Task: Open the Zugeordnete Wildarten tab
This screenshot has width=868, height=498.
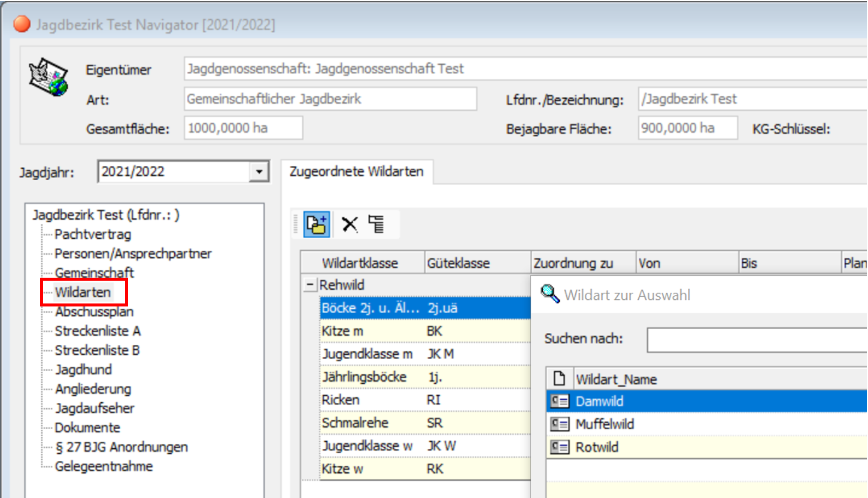Action: pyautogui.click(x=356, y=172)
